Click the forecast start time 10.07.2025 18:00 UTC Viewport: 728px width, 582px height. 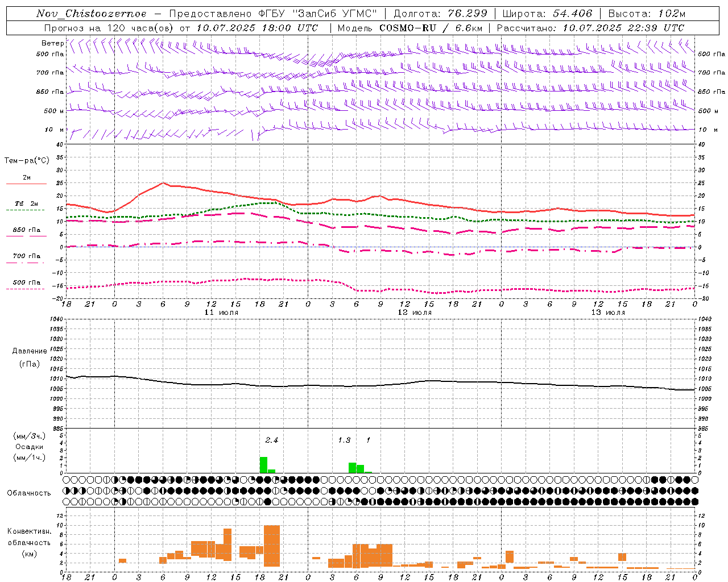click(x=257, y=28)
